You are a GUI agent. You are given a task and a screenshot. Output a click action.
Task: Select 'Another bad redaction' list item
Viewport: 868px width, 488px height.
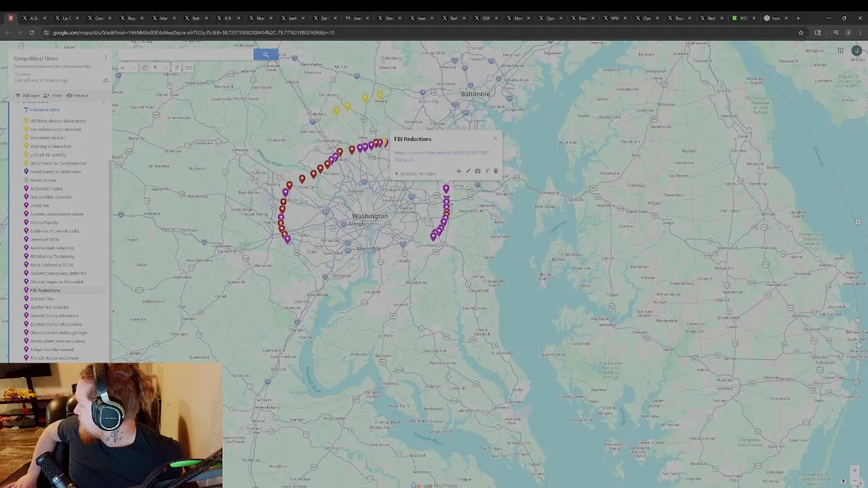pos(52,248)
